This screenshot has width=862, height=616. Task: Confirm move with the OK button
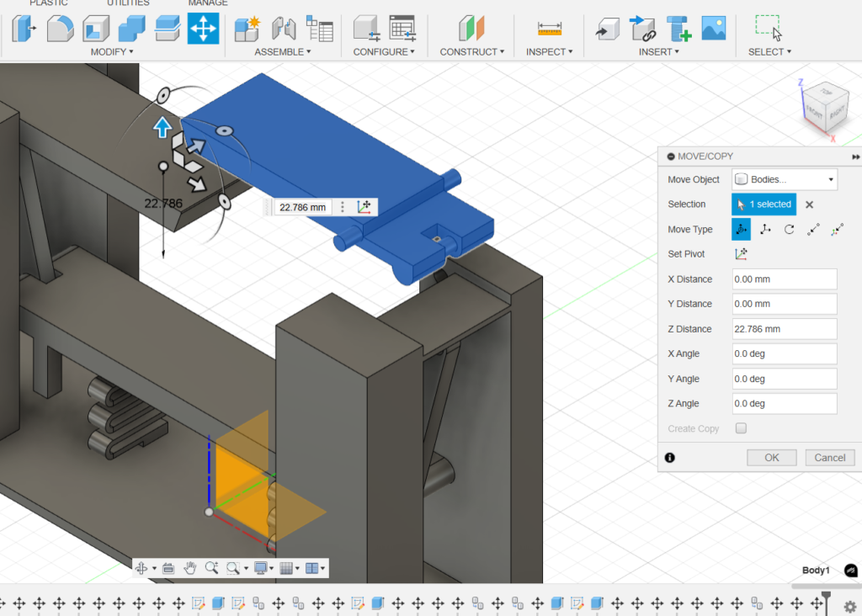pyautogui.click(x=771, y=458)
